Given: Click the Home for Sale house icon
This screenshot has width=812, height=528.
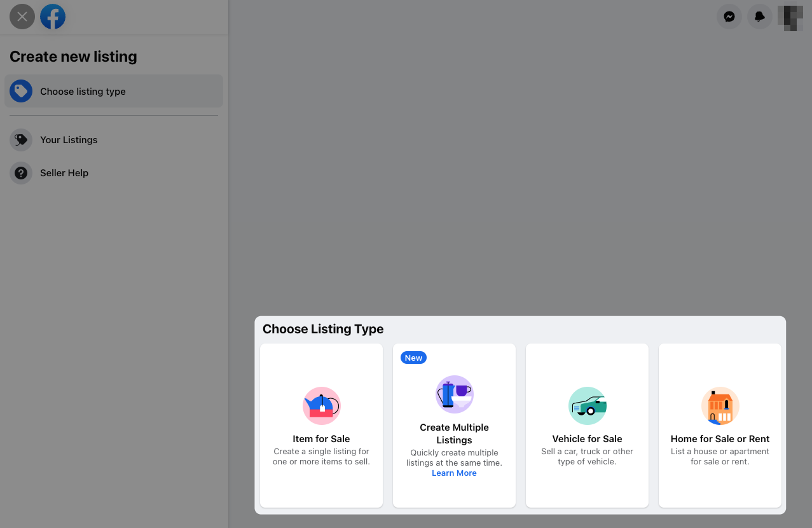Looking at the screenshot, I should pos(719,405).
